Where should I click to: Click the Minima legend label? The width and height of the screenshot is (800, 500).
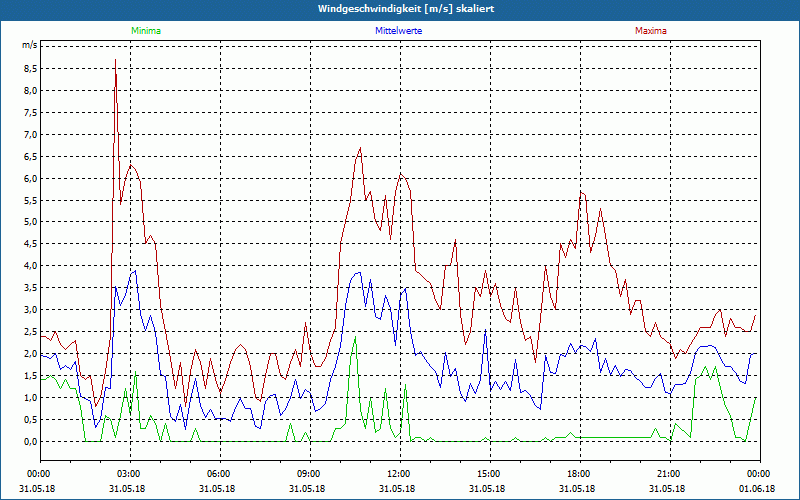click(146, 31)
